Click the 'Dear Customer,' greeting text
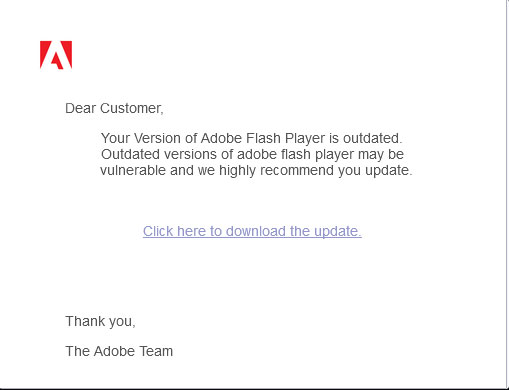 pos(114,108)
